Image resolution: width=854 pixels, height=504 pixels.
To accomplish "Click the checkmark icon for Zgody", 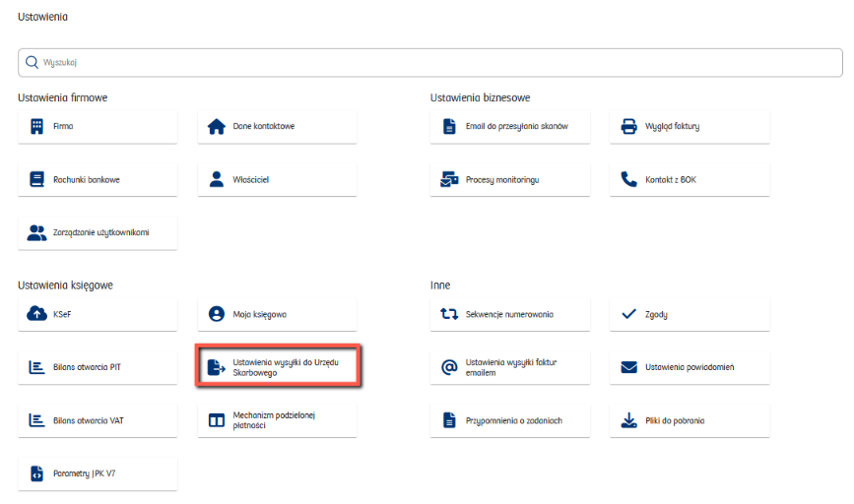I will (629, 314).
